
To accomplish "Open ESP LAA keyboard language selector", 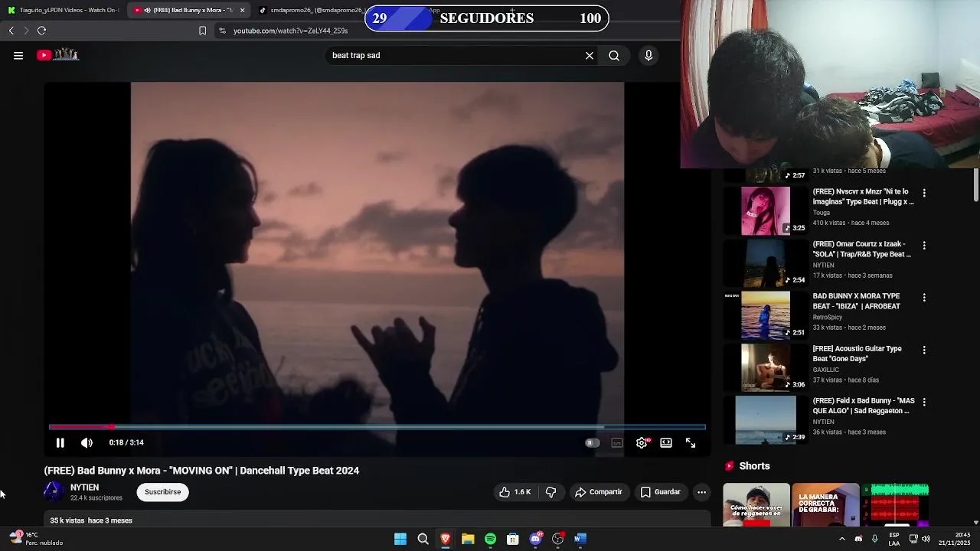I will (x=894, y=539).
